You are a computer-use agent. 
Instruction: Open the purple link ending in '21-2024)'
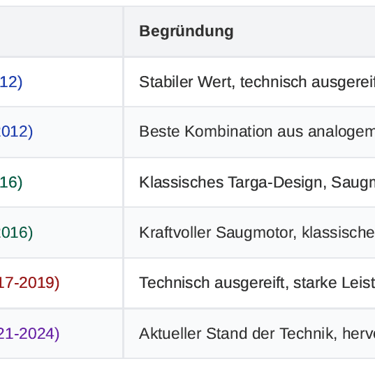coord(30,334)
